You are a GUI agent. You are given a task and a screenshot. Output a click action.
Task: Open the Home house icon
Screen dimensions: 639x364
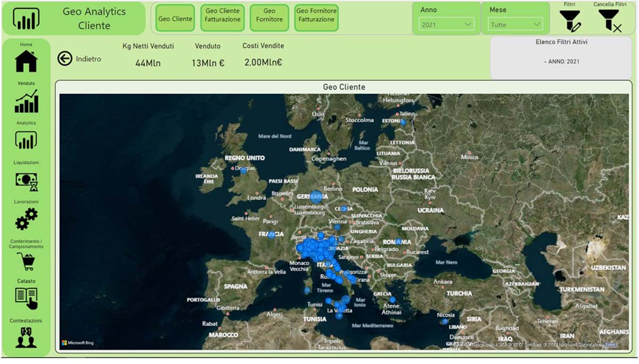pos(26,61)
